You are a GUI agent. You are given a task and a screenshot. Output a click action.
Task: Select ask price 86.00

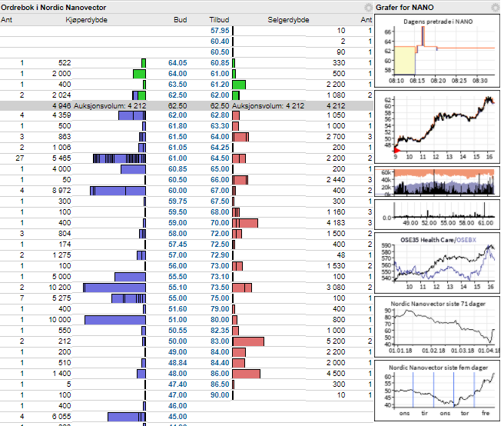point(220,373)
